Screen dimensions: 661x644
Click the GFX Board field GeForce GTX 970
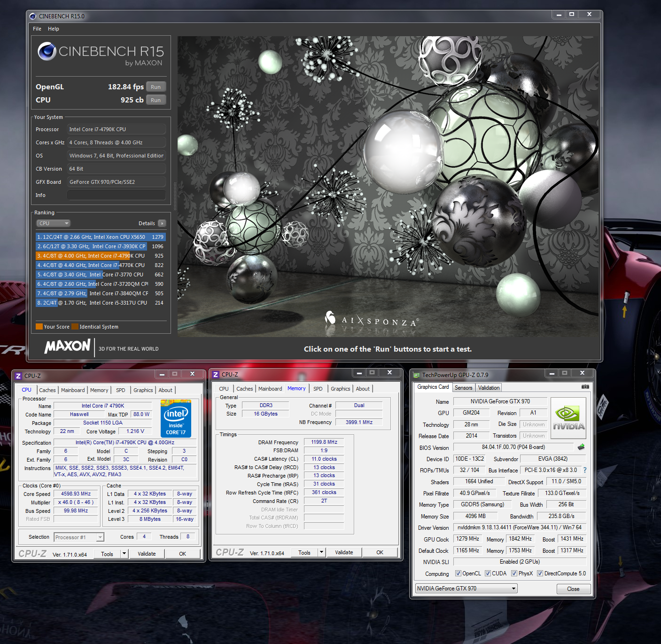(117, 182)
